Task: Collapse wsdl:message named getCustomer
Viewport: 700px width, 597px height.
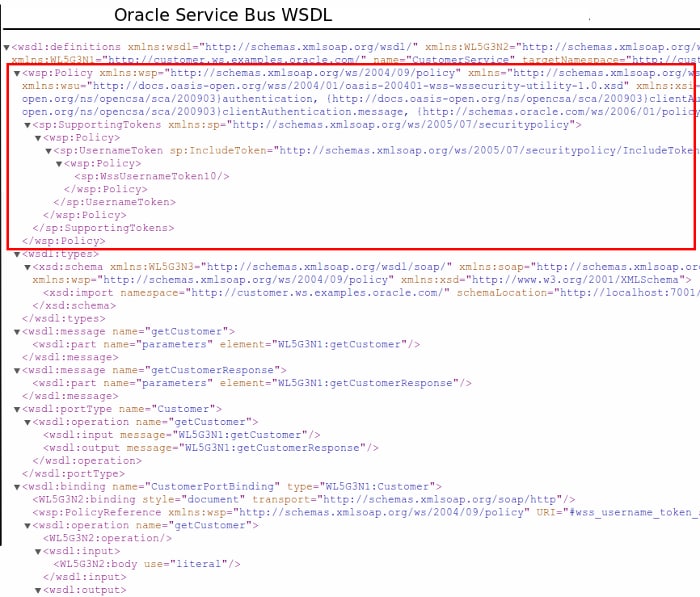Action: [17, 332]
